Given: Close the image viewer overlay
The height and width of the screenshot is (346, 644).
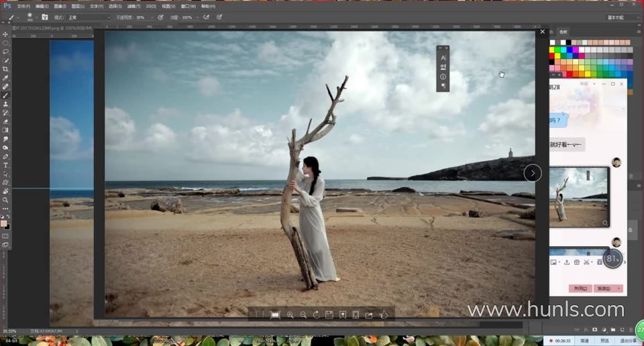Looking at the screenshot, I should coord(542,32).
